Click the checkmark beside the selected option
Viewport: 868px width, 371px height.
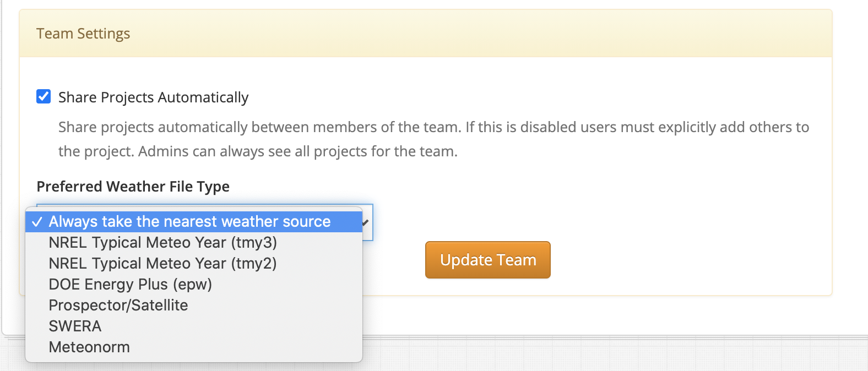[x=37, y=222]
